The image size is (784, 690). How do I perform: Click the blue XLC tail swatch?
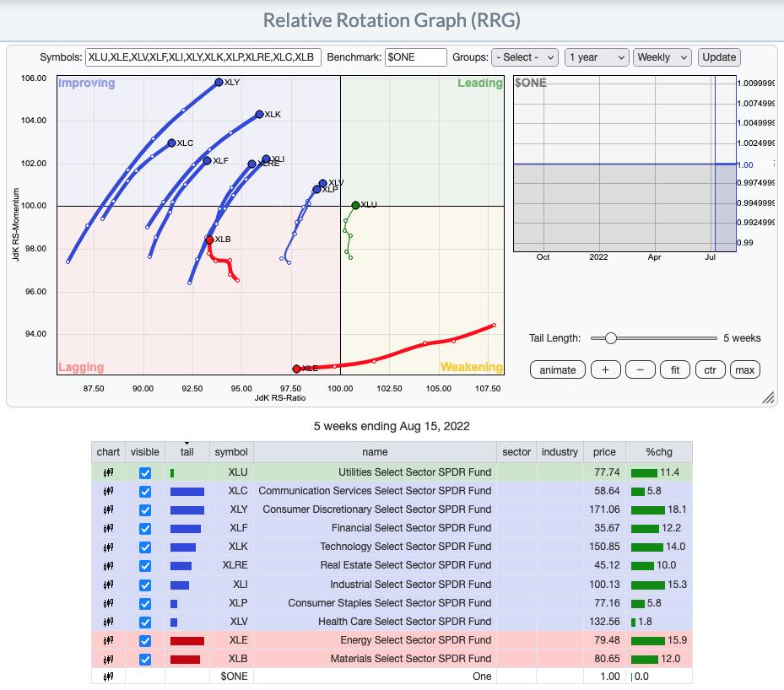[187, 492]
